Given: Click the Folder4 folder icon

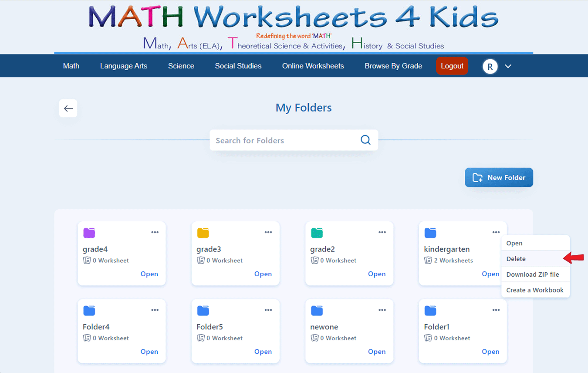Looking at the screenshot, I should click(89, 311).
